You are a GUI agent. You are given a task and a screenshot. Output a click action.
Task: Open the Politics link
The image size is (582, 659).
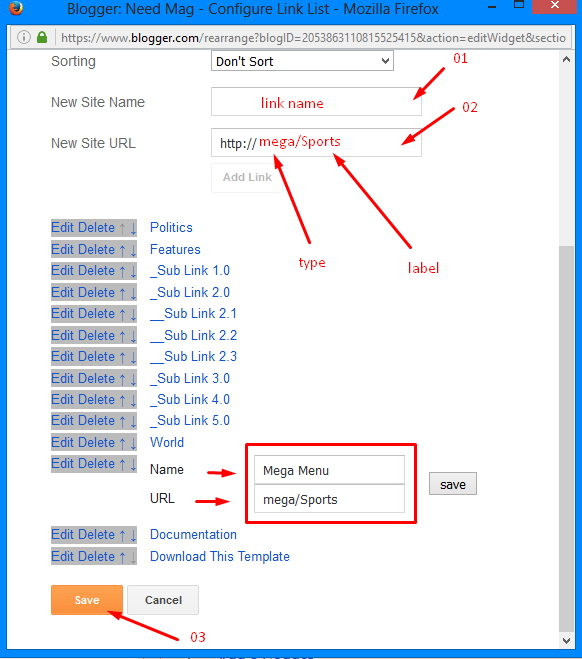click(x=171, y=228)
